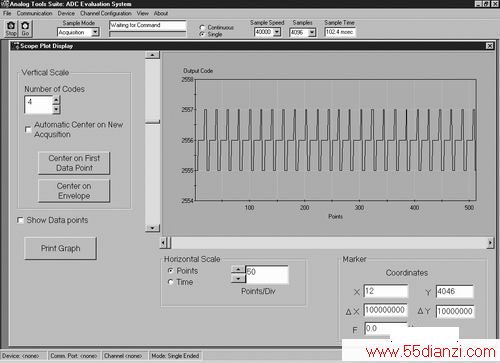The width and height of the screenshot is (500, 363).
Task: Click horizontal scrollbar right arrow under plot
Action: click(x=490, y=243)
